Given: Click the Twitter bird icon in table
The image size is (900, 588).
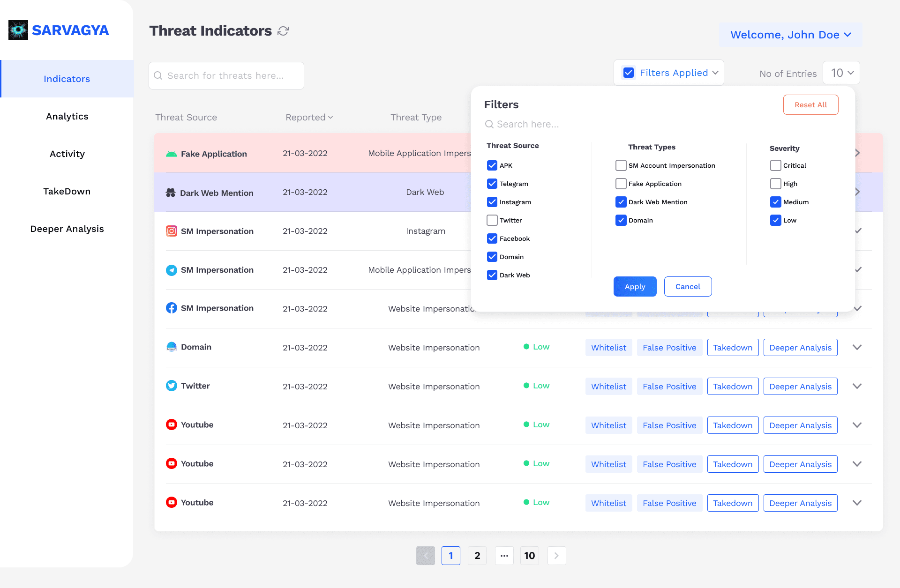Looking at the screenshot, I should point(172,386).
